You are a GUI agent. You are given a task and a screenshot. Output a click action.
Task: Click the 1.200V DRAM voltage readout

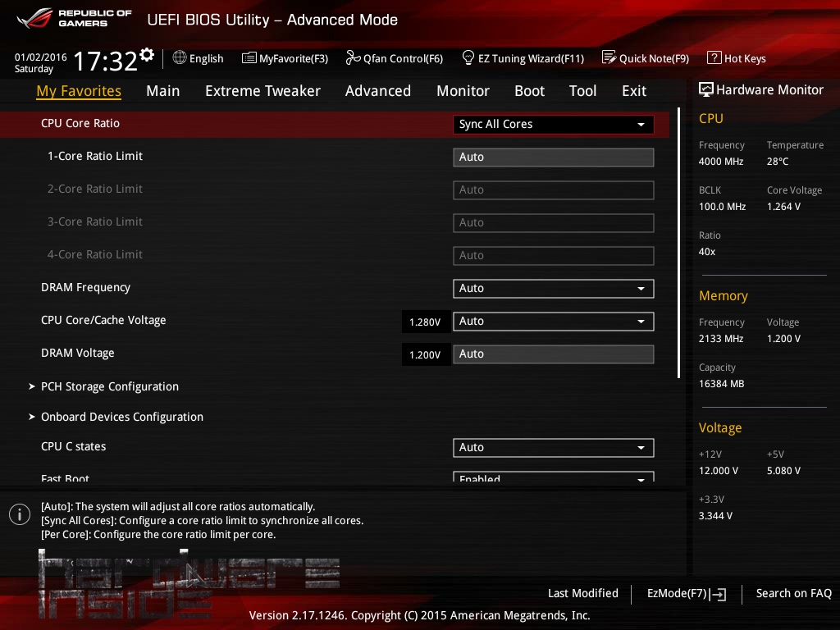(425, 354)
